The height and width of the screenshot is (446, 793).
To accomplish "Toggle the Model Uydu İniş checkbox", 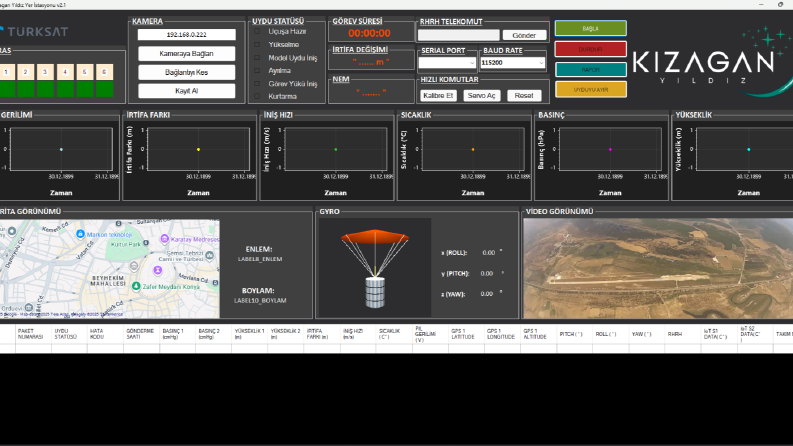I will point(257,58).
